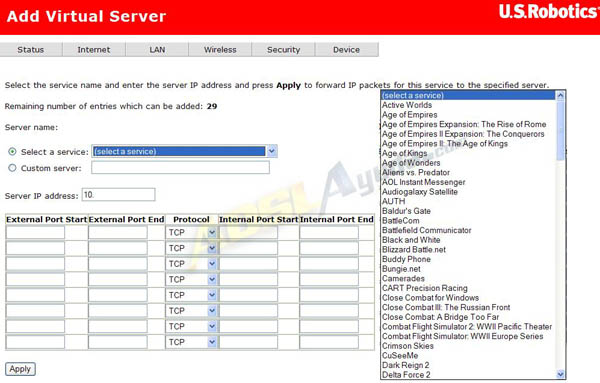Select 'Battlefield Communicator' service
Image resolution: width=600 pixels, height=383 pixels.
pyautogui.click(x=468, y=230)
